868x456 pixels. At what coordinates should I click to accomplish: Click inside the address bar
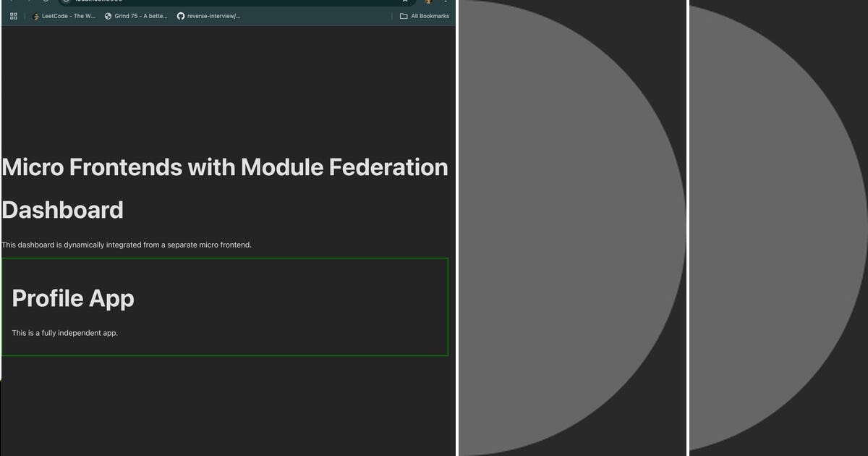[217, 1]
